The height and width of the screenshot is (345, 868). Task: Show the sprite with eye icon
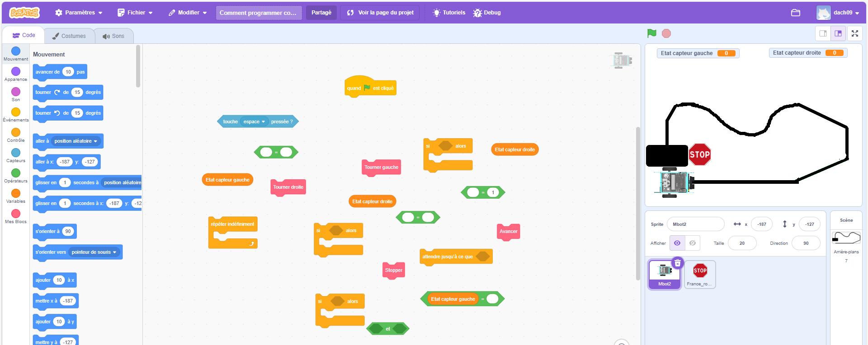point(677,243)
